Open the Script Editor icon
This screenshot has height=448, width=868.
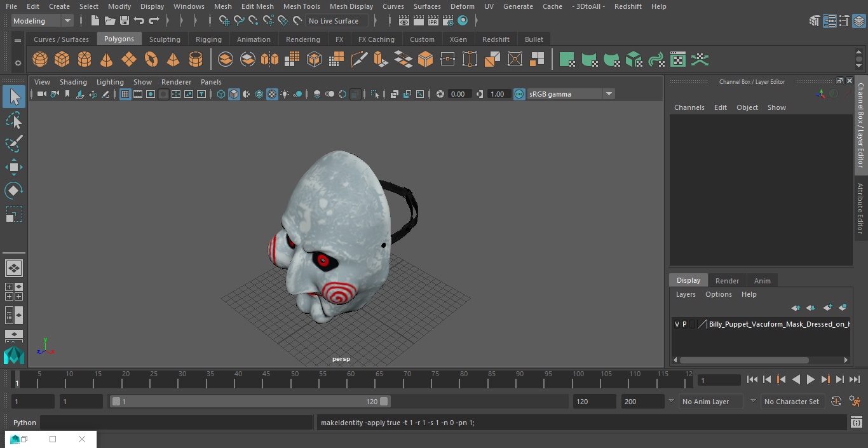[x=856, y=423]
